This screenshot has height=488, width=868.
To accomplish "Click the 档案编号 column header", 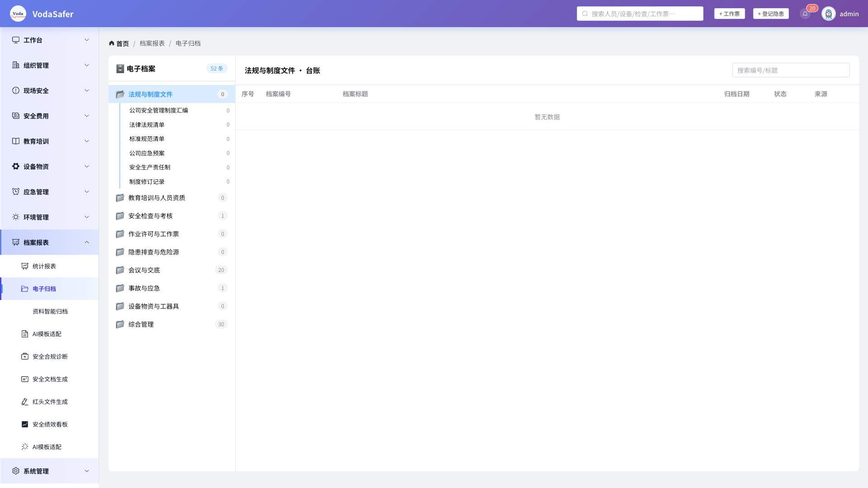I will [x=278, y=94].
